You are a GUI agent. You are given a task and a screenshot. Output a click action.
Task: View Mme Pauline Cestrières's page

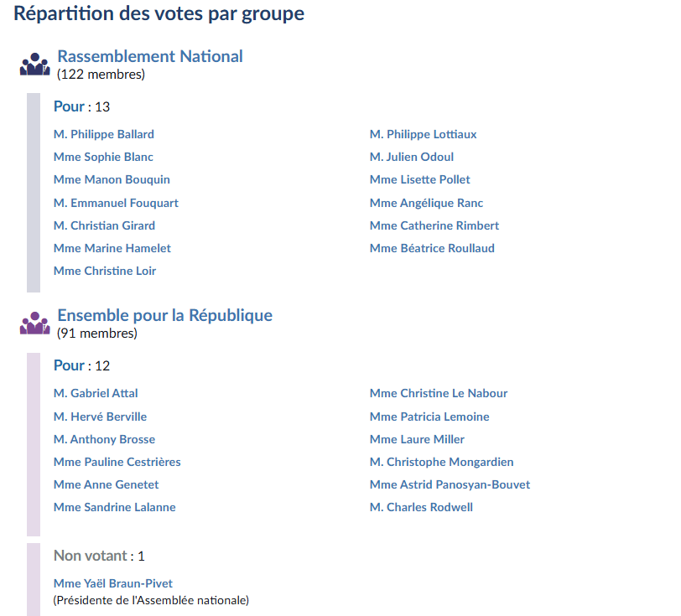pos(117,462)
